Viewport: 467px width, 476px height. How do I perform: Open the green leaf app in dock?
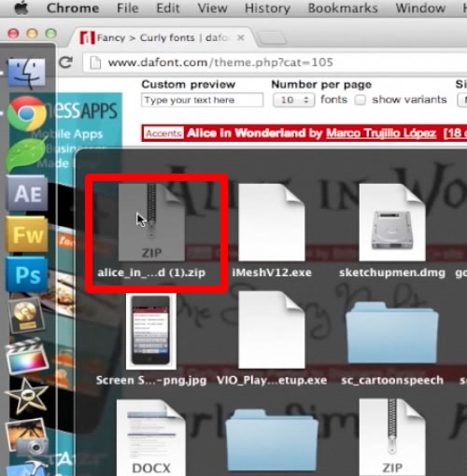pyautogui.click(x=25, y=154)
